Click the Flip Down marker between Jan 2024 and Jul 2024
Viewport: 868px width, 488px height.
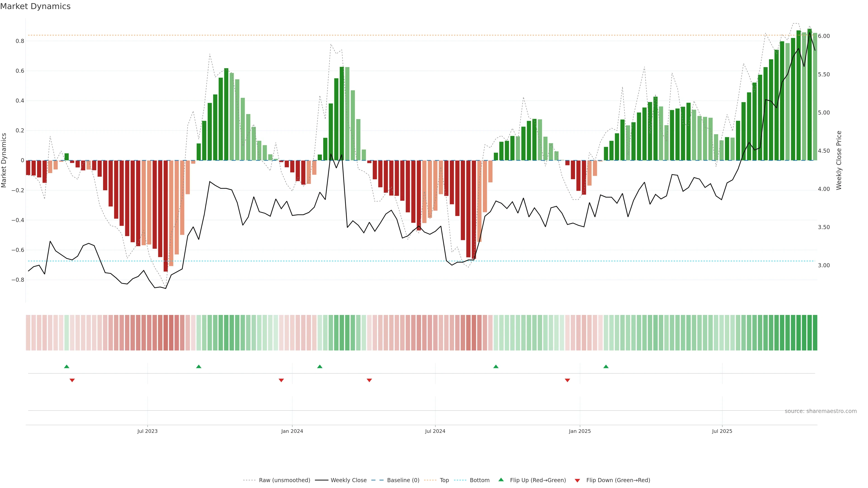[369, 380]
